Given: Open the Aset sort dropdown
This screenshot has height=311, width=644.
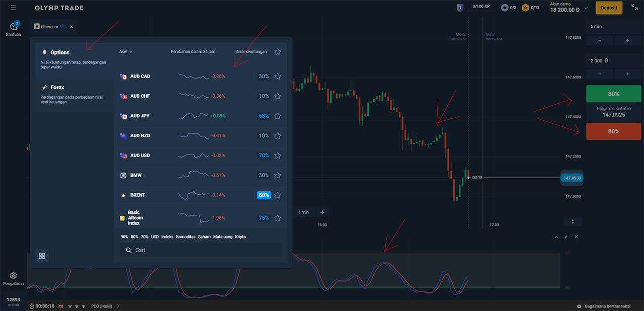Looking at the screenshot, I should tap(125, 51).
